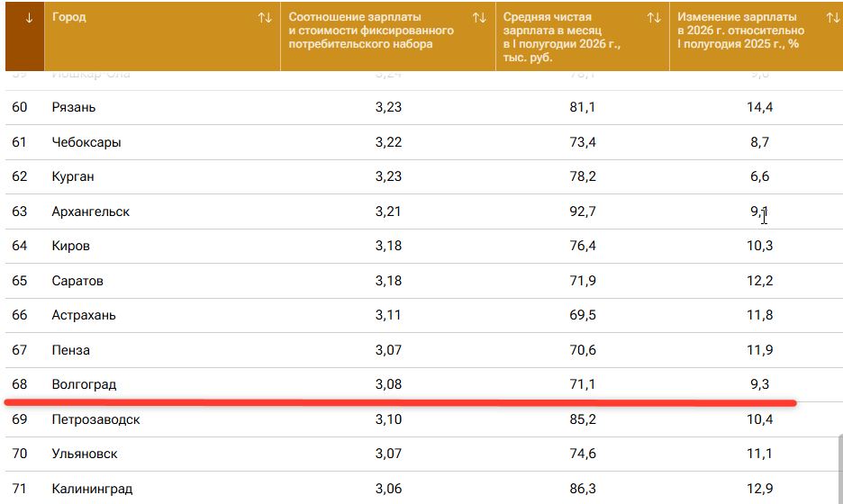The image size is (843, 504).
Task: Click ratio 3,10 in Петрозаводск row
Action: point(388,419)
